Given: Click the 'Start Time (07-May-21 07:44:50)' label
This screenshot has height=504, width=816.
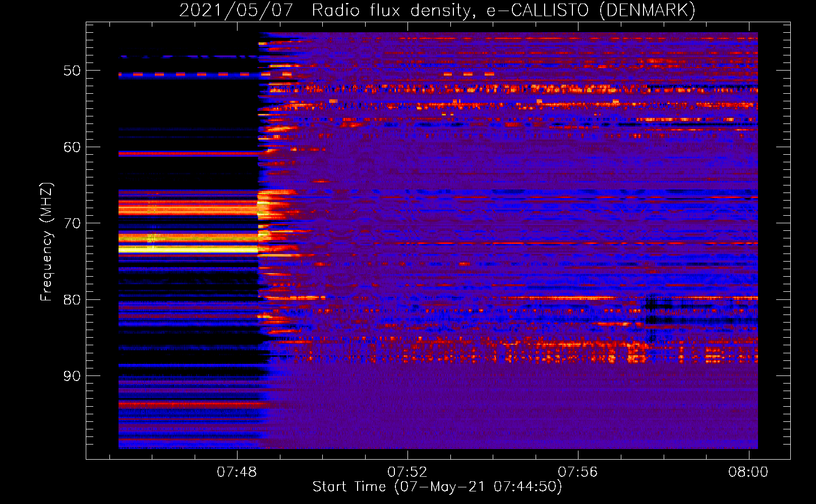Looking at the screenshot, I should click(437, 487).
